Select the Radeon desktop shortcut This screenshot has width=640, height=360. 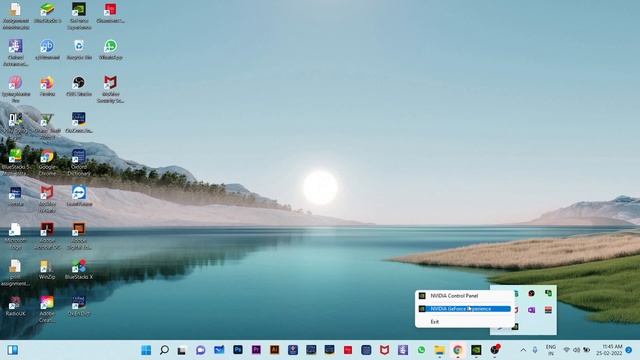[16, 306]
